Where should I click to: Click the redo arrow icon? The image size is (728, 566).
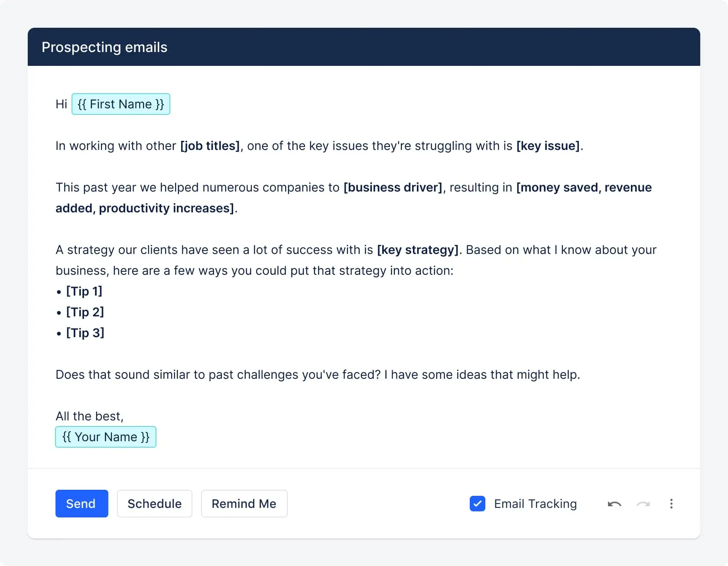pos(643,504)
